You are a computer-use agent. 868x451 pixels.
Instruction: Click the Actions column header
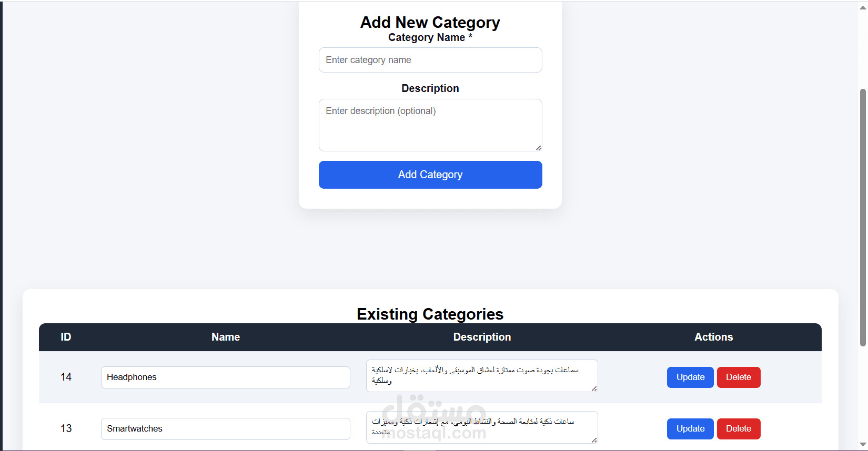[x=713, y=337]
